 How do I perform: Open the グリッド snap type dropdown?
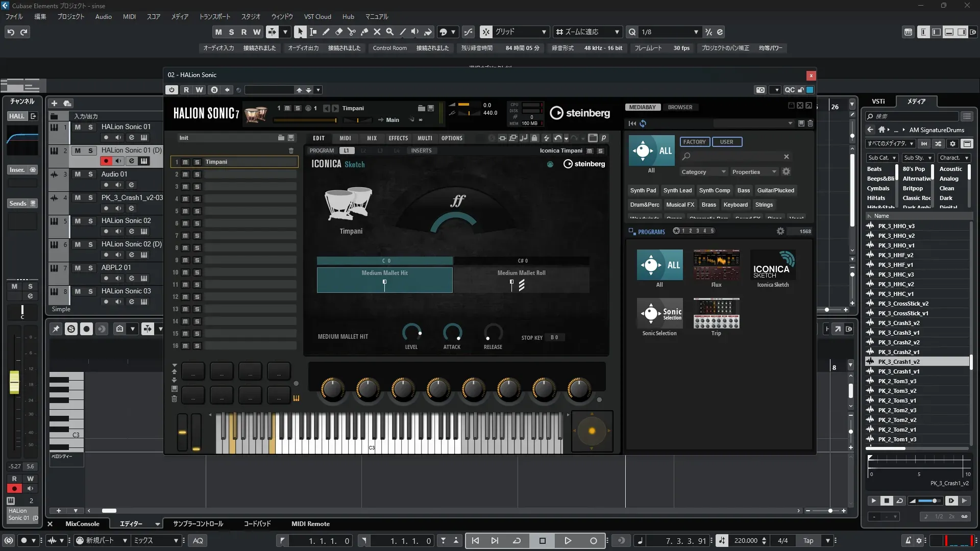[x=544, y=32]
